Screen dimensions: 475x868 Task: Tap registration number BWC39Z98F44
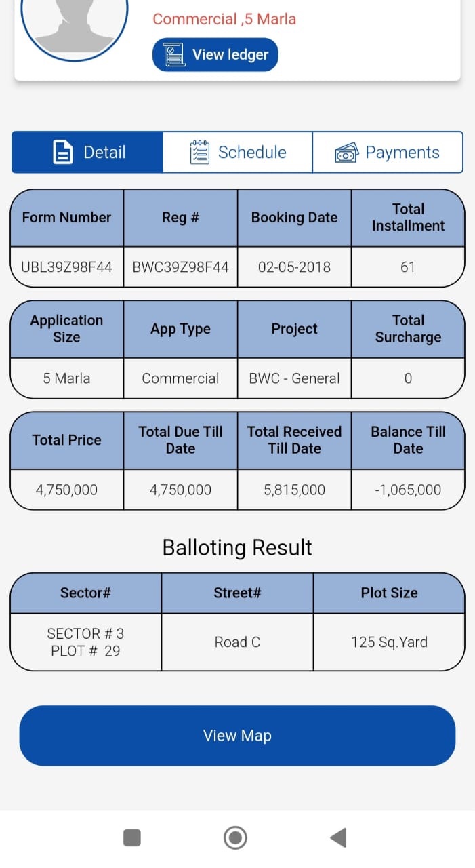(x=180, y=267)
